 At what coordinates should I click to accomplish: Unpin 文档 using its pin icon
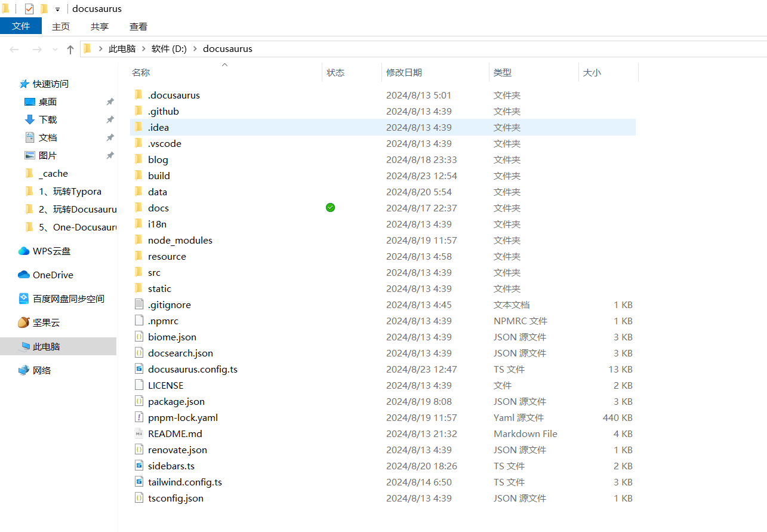(x=110, y=138)
